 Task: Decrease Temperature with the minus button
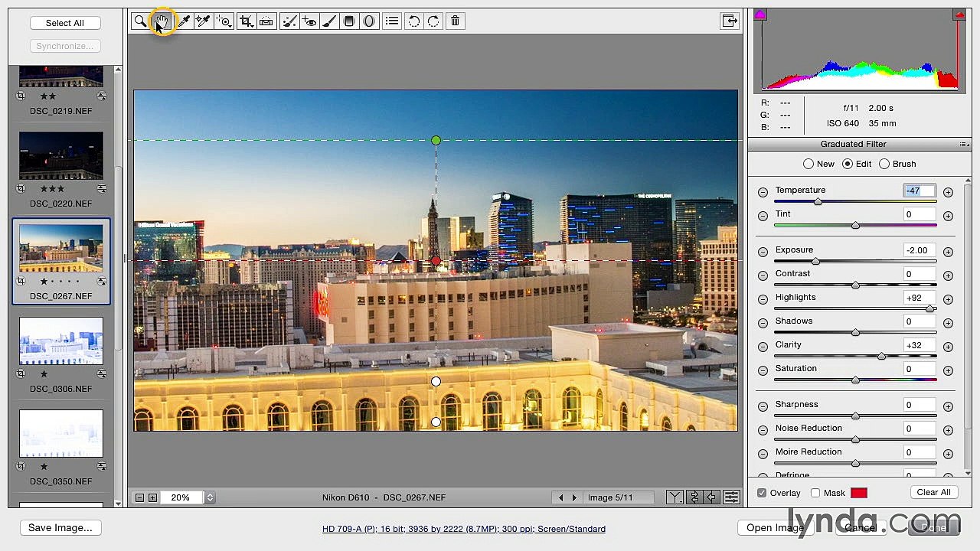pos(763,193)
